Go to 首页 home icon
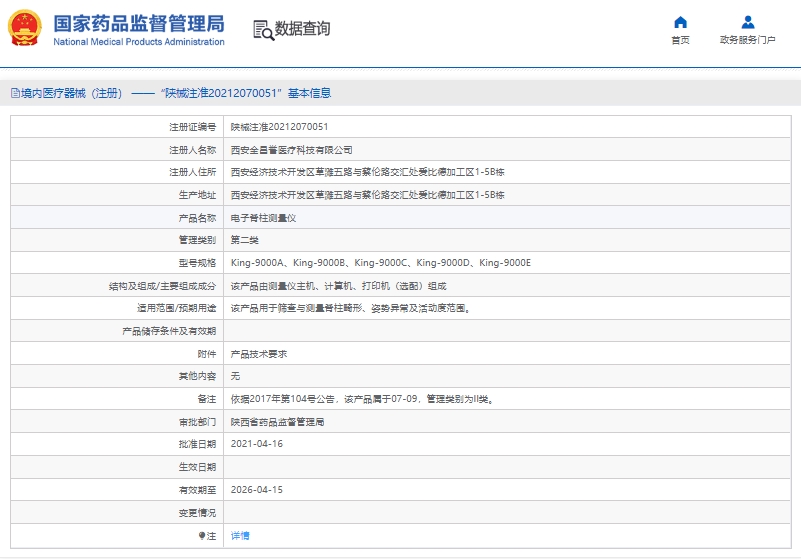Image resolution: width=801 pixels, height=559 pixels. tap(680, 22)
